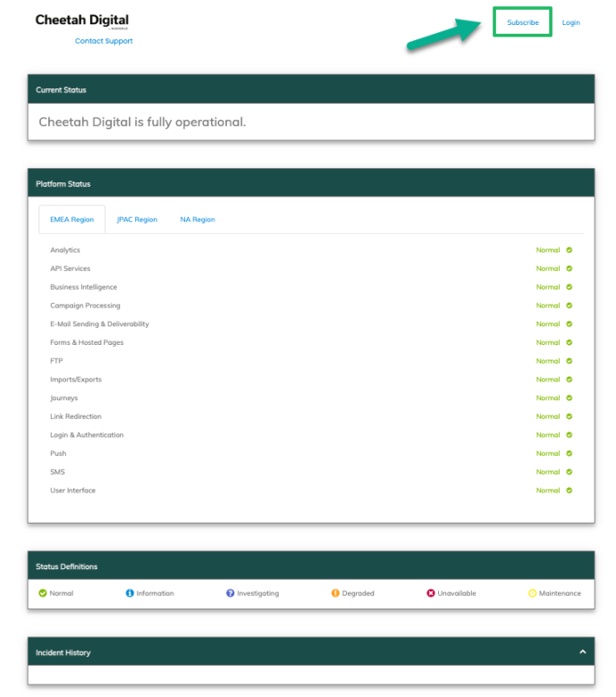Image resolution: width=616 pixels, height=697 pixels.
Task: Open the Login link
Action: [x=570, y=22]
